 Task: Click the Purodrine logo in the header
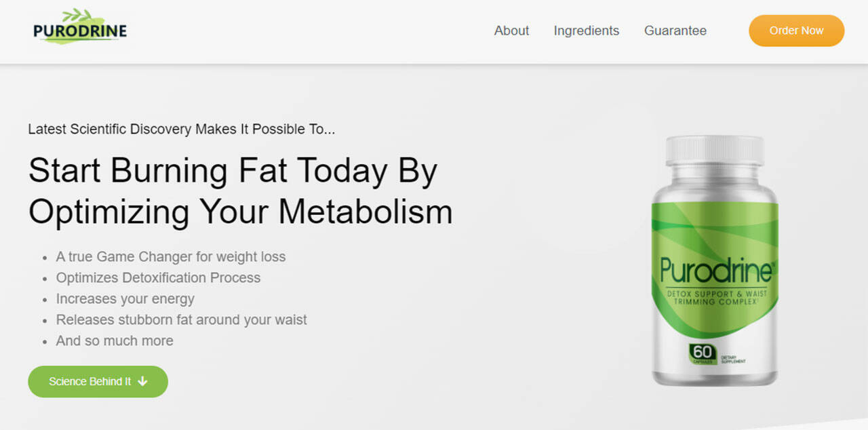point(80,31)
